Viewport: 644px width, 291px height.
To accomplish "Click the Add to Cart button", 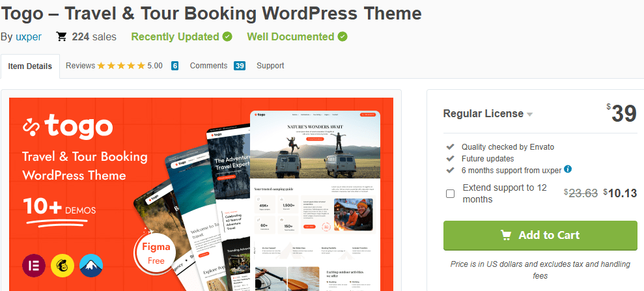I will (540, 235).
